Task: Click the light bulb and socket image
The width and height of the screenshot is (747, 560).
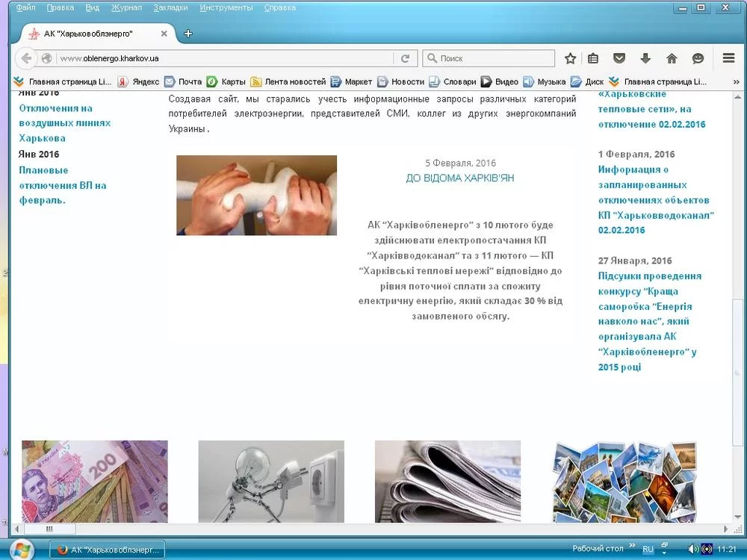Action: 271,482
